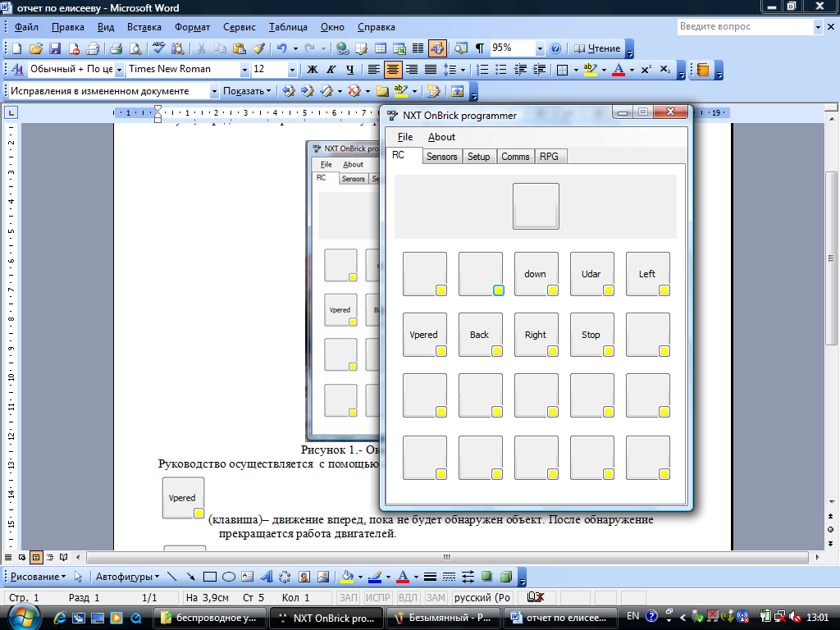The height and width of the screenshot is (630, 840).
Task: Apply italic formatting with К button
Action: click(x=331, y=70)
